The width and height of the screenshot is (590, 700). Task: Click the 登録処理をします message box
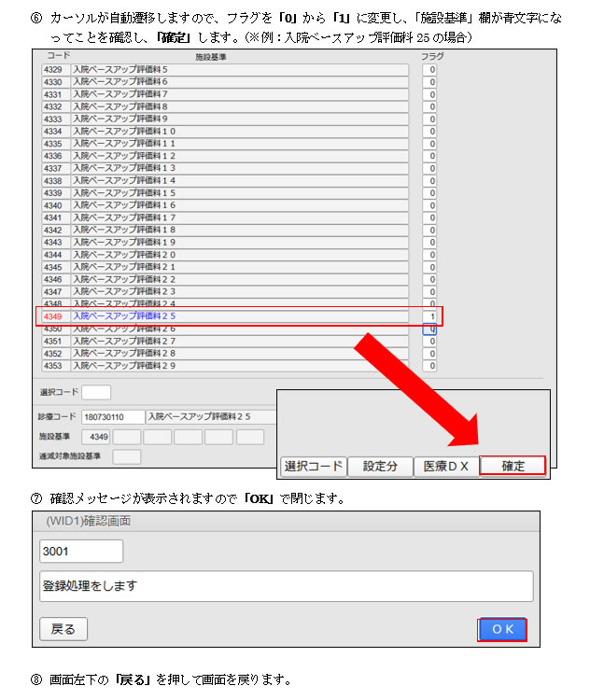tap(286, 586)
